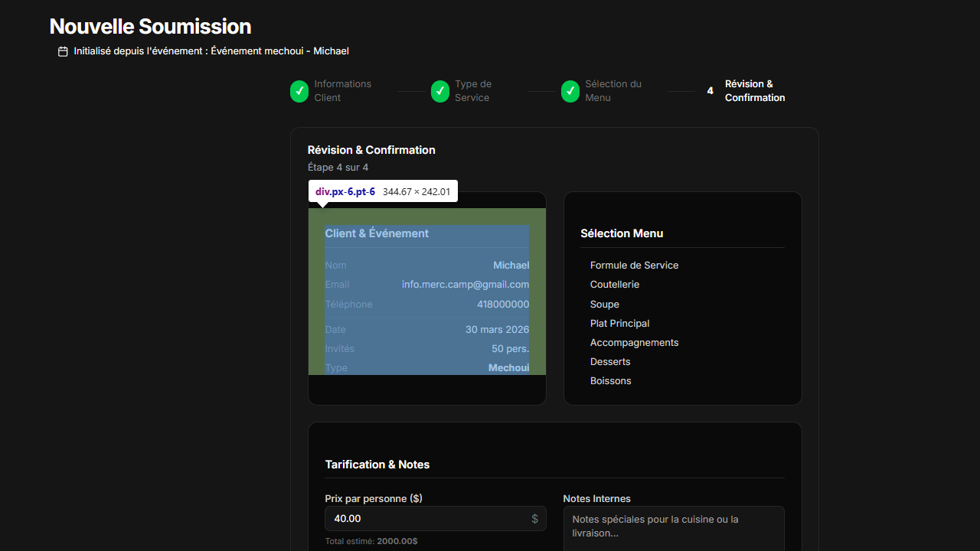Click the email info.merc.camp@gmail.com

point(465,285)
